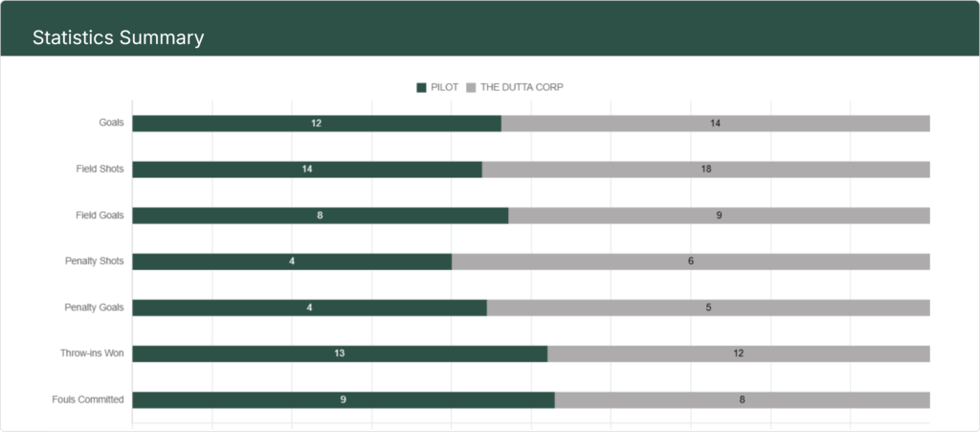The width and height of the screenshot is (980, 432).
Task: Click PILOT's Field Shots bar segment
Action: pyautogui.click(x=306, y=170)
